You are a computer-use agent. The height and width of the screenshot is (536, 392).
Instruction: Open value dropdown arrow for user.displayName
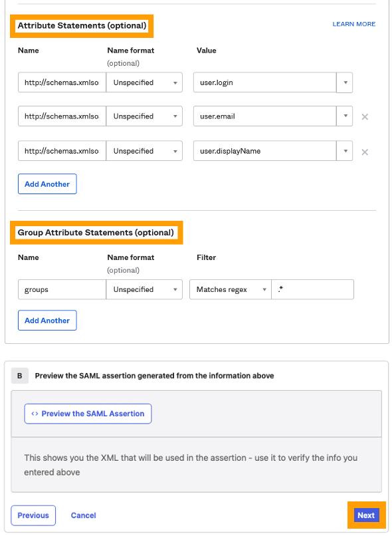(x=345, y=151)
